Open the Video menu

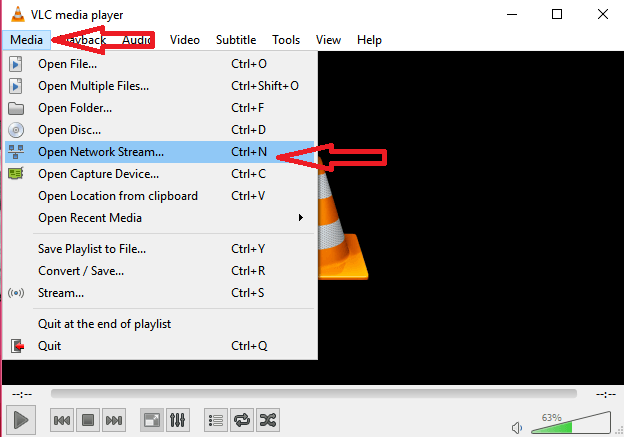pos(185,40)
